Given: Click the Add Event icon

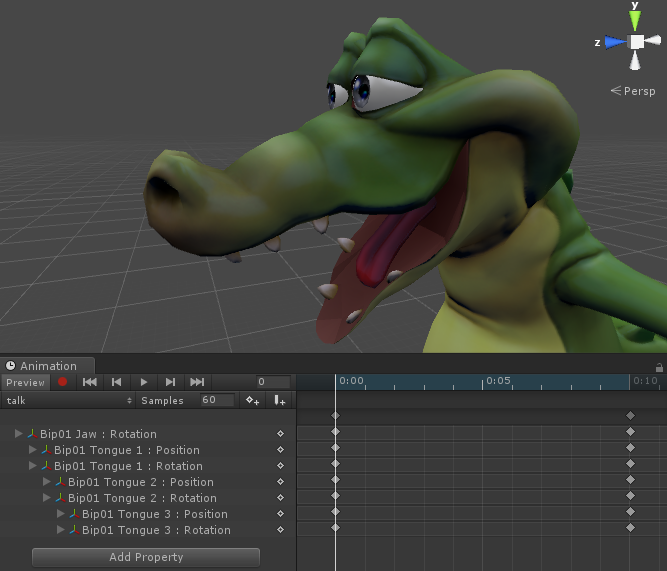Looking at the screenshot, I should click(280, 400).
